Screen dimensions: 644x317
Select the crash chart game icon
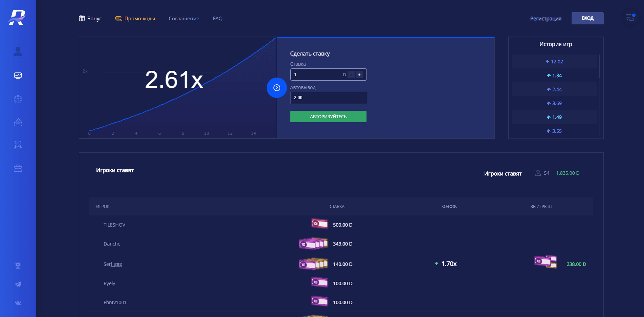click(x=18, y=76)
